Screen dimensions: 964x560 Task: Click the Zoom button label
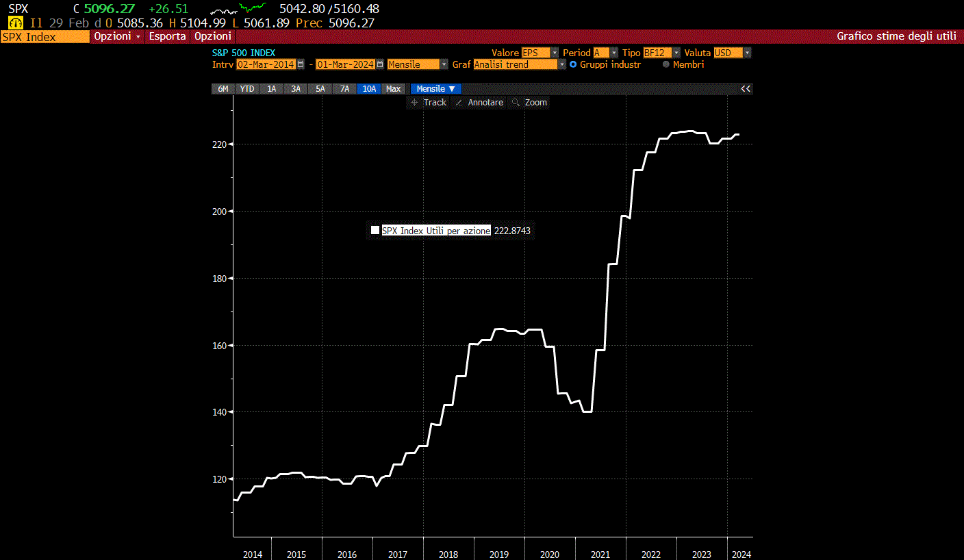tap(536, 102)
